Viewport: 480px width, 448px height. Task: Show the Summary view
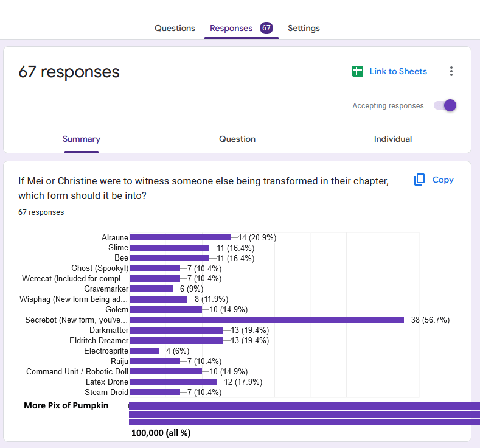tap(82, 139)
